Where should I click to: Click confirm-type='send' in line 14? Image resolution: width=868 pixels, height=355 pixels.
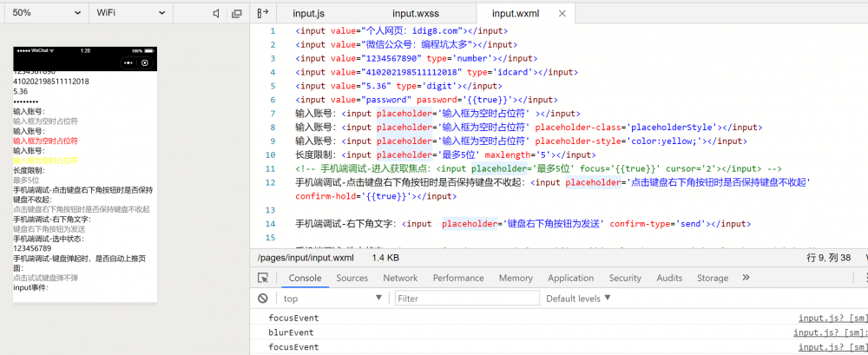coord(659,224)
